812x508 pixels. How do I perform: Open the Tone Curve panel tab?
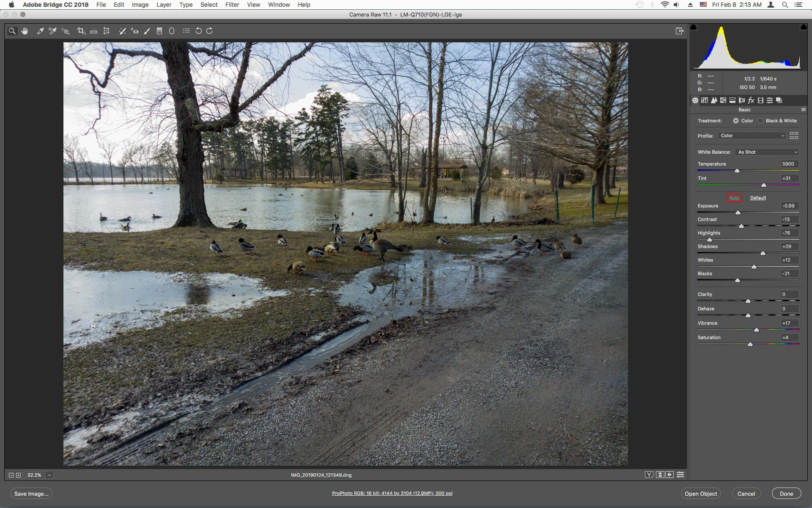(x=705, y=100)
